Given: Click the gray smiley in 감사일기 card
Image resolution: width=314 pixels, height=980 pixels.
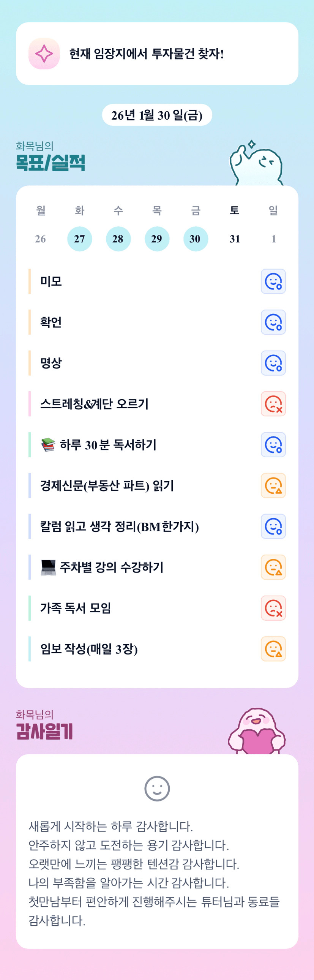Looking at the screenshot, I should point(157,788).
